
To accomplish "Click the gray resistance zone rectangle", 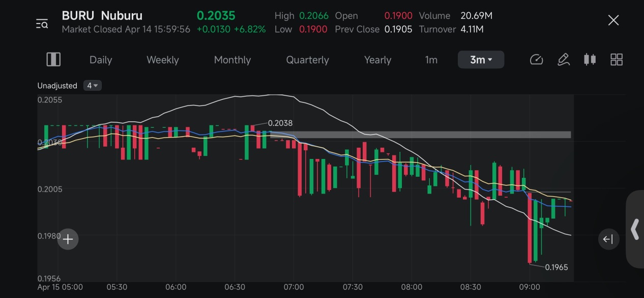I will point(421,135).
